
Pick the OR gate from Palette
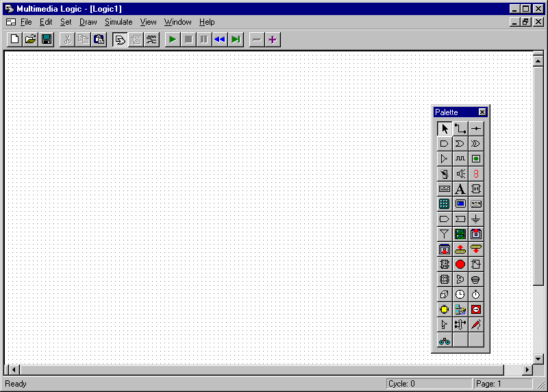pyautogui.click(x=460, y=143)
